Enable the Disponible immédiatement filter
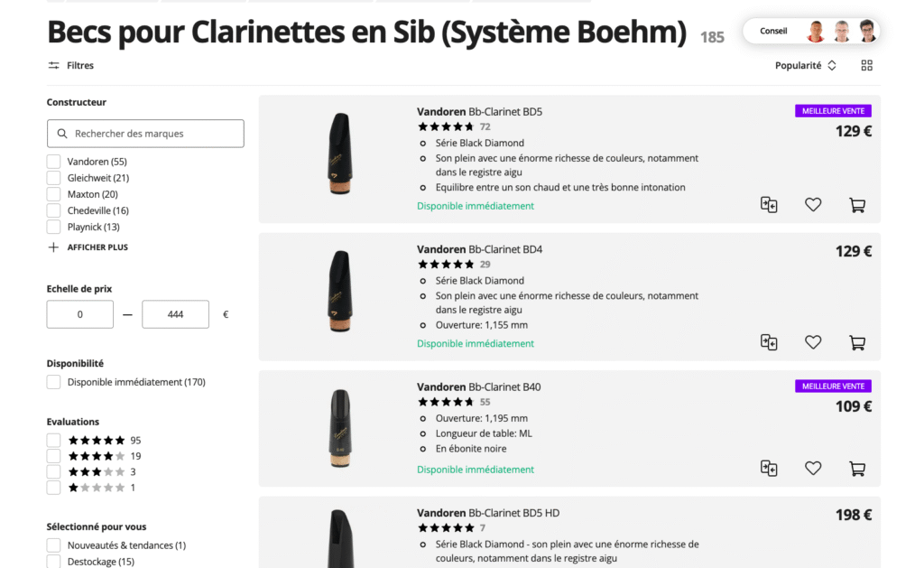The image size is (924, 568). point(52,381)
